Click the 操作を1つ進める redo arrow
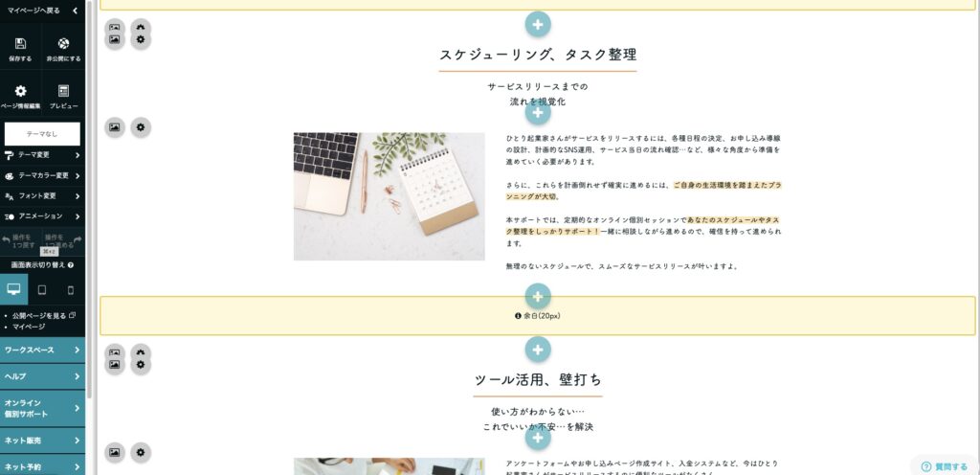This screenshot has width=980, height=475. (78, 239)
